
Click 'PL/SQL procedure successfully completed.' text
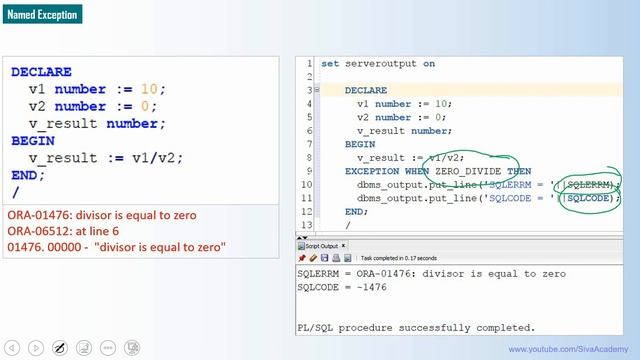pyautogui.click(x=416, y=328)
